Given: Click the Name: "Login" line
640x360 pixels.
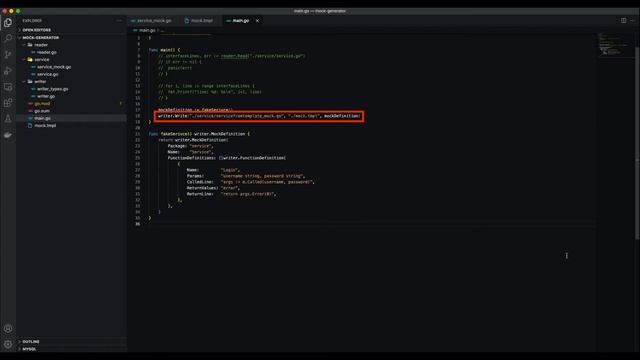Looking at the screenshot, I should tap(213, 170).
